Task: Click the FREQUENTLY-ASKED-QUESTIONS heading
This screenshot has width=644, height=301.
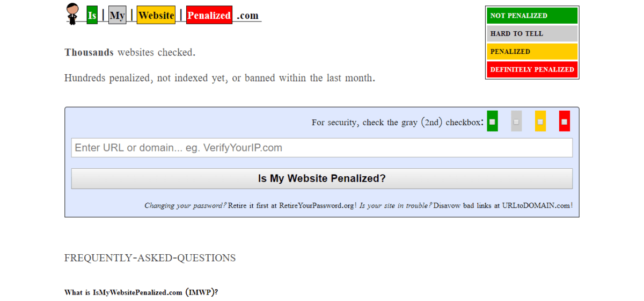Action: (150, 258)
